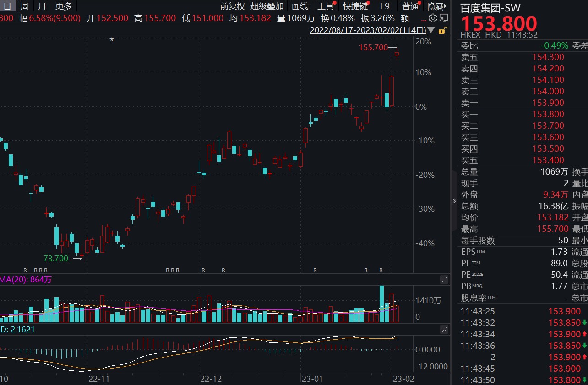Expand the date range dropdown triangle
Viewport: 588px width, 385px height.
pos(431,31)
